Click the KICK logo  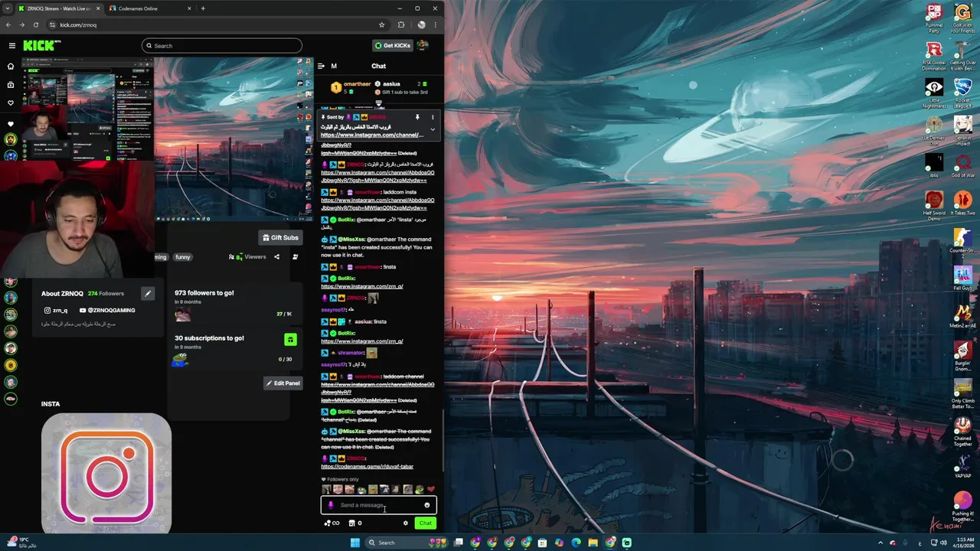41,45
